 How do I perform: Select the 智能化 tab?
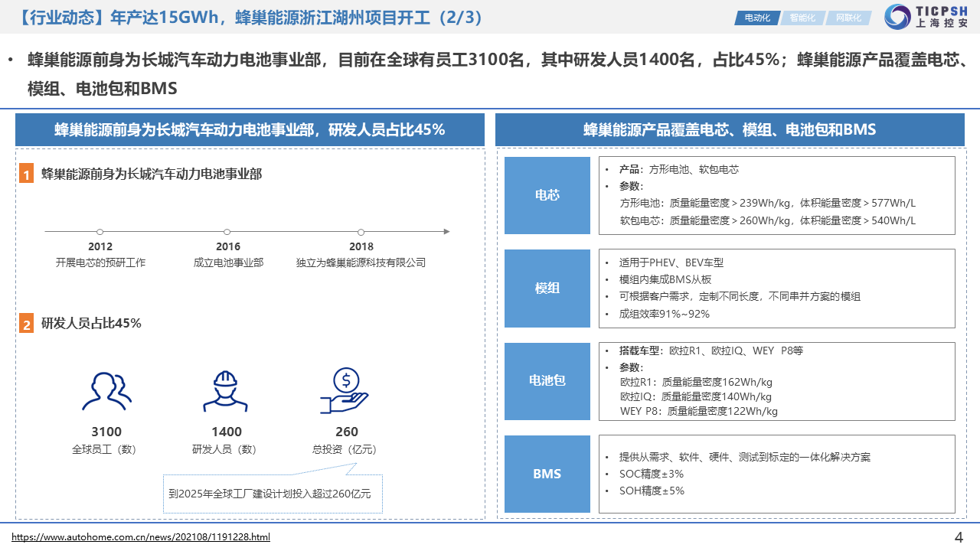(x=802, y=18)
